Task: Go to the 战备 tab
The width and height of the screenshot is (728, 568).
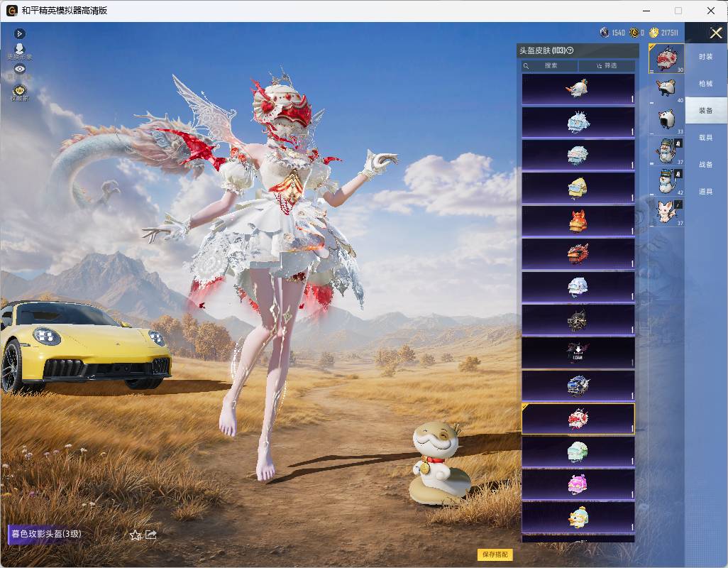Action: 706,165
